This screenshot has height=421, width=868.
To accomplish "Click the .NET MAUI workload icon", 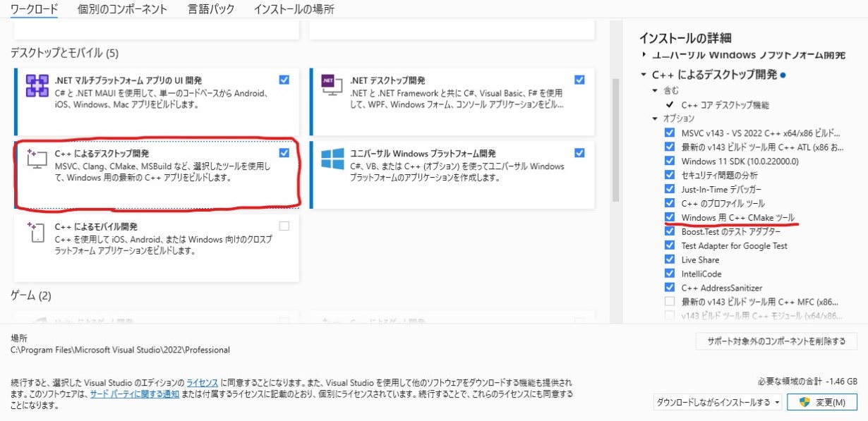I will [37, 86].
